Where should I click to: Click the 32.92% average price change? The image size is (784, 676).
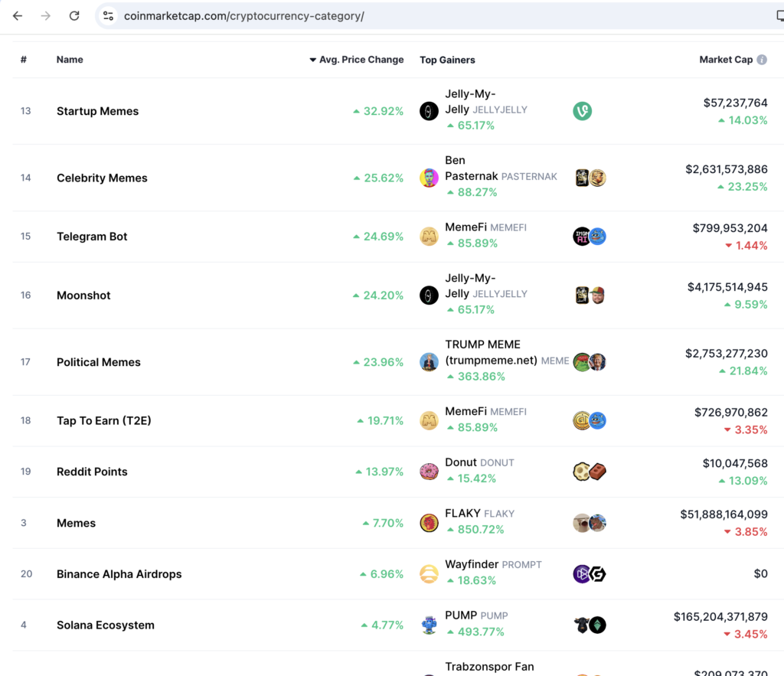(x=378, y=111)
